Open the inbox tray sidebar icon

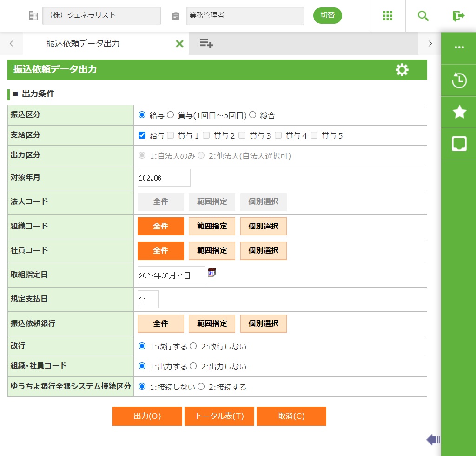(x=459, y=144)
